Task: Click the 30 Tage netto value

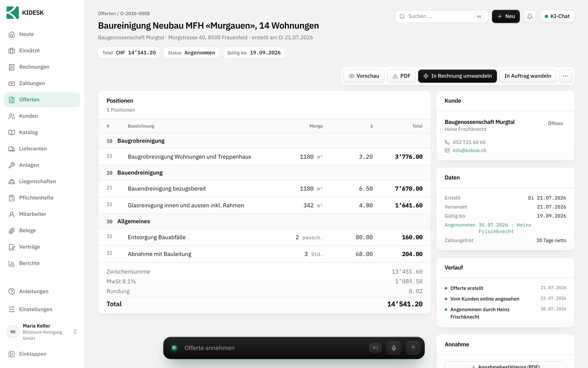Action: tap(551, 240)
